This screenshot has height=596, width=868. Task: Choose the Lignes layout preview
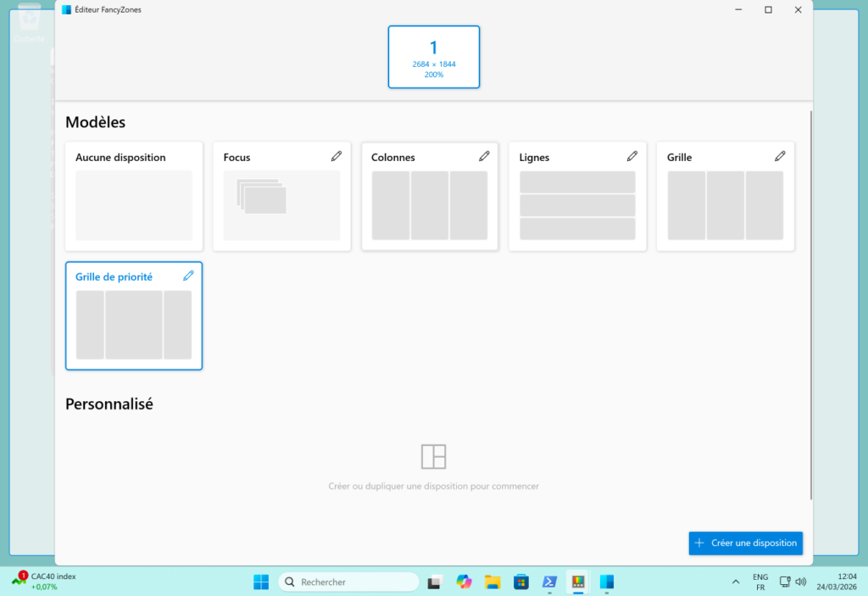(577, 205)
